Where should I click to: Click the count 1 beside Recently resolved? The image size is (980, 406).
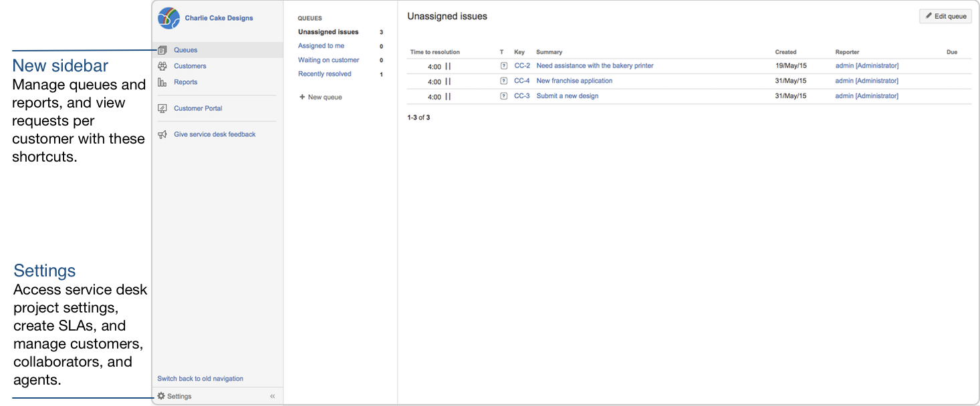(381, 75)
